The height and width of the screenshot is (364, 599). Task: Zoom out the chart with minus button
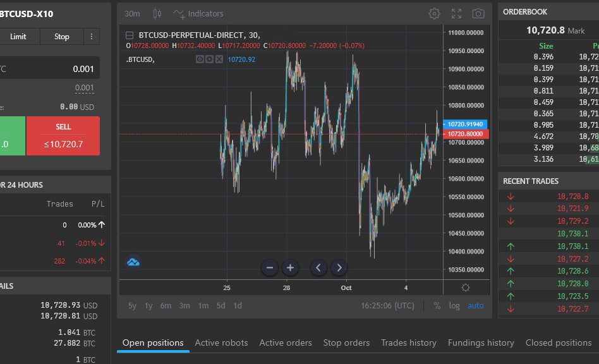269,268
